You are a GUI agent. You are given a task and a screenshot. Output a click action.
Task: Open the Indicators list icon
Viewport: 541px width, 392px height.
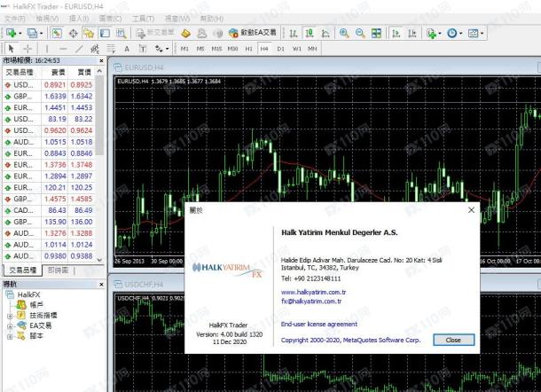tap(431, 33)
